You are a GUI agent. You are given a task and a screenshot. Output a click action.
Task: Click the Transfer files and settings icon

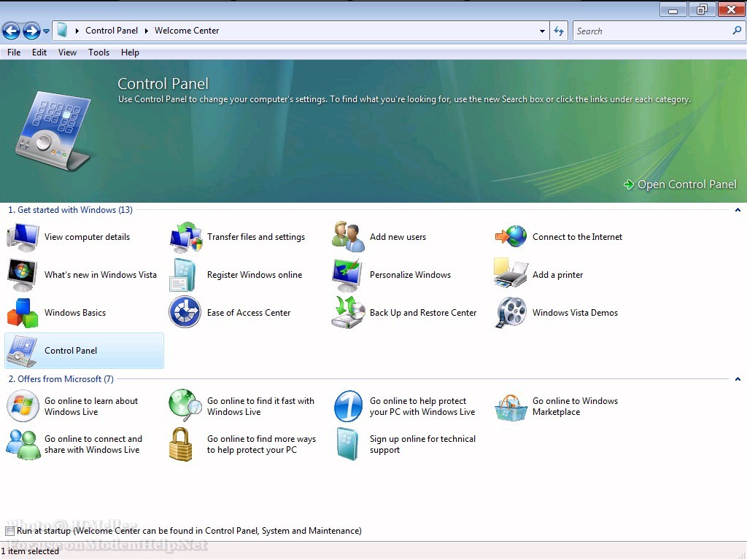tap(185, 237)
